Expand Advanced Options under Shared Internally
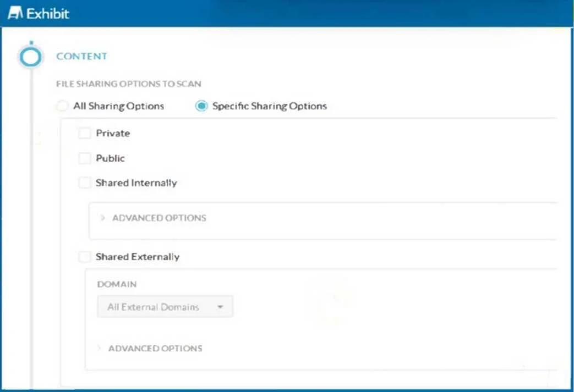 pyautogui.click(x=159, y=218)
